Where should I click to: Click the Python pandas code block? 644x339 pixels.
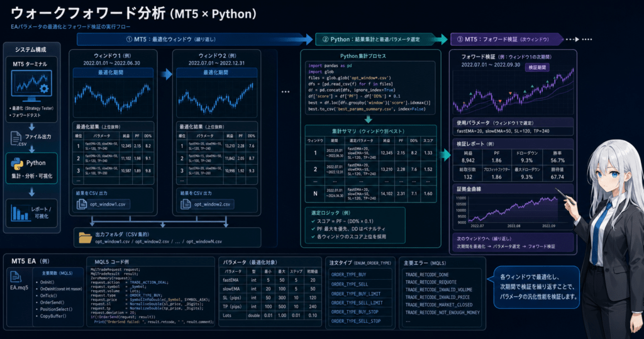370,87
